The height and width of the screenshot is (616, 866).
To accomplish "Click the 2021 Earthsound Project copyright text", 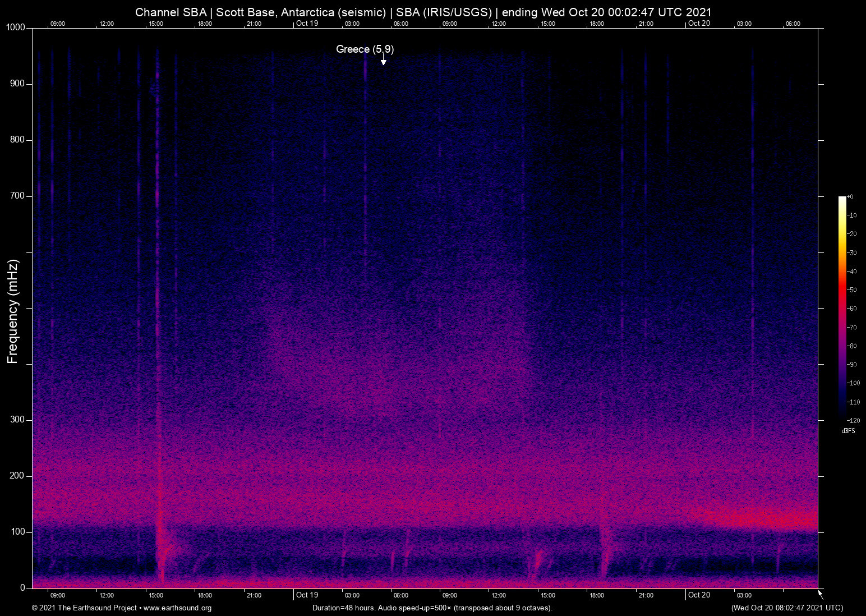I will [84, 608].
